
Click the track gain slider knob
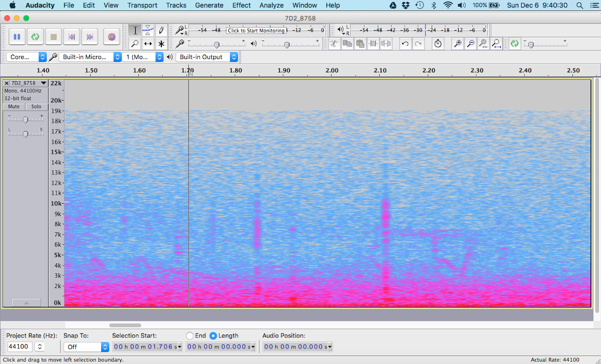[x=25, y=119]
